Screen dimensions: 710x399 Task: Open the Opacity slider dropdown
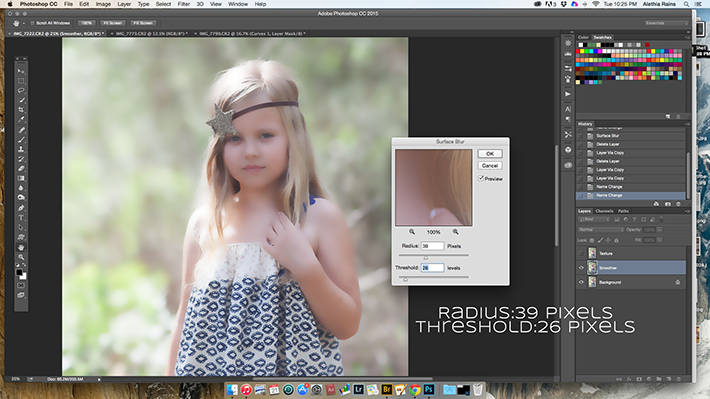click(x=660, y=230)
